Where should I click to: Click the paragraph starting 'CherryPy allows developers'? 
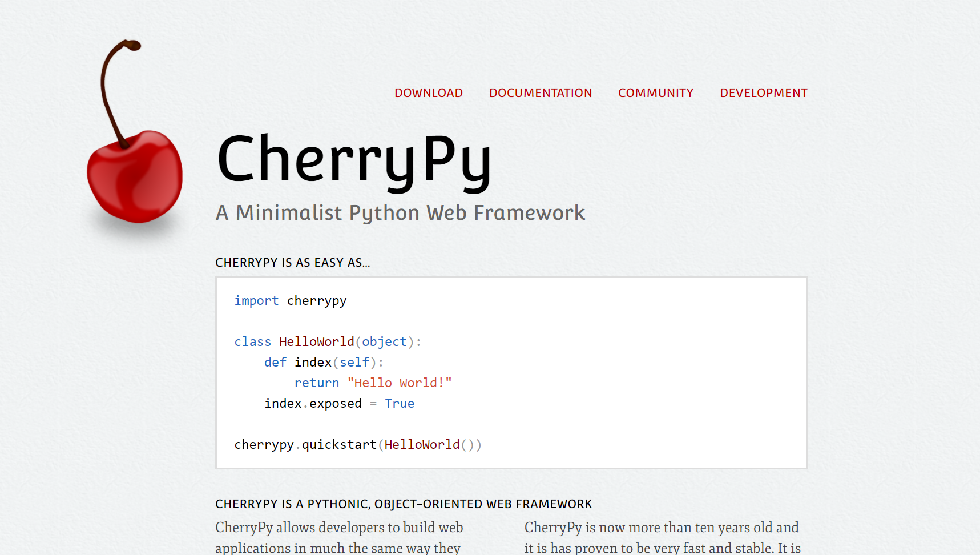[x=339, y=537]
